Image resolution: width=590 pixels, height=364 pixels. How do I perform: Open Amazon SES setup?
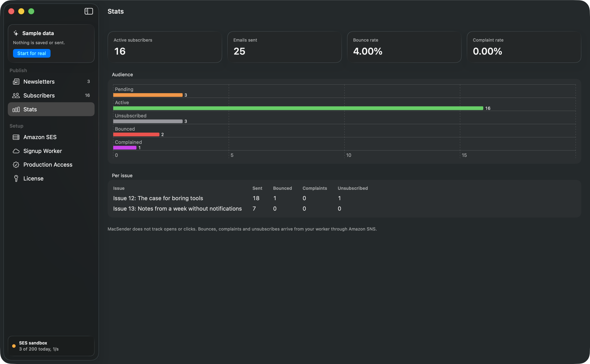tap(51, 137)
